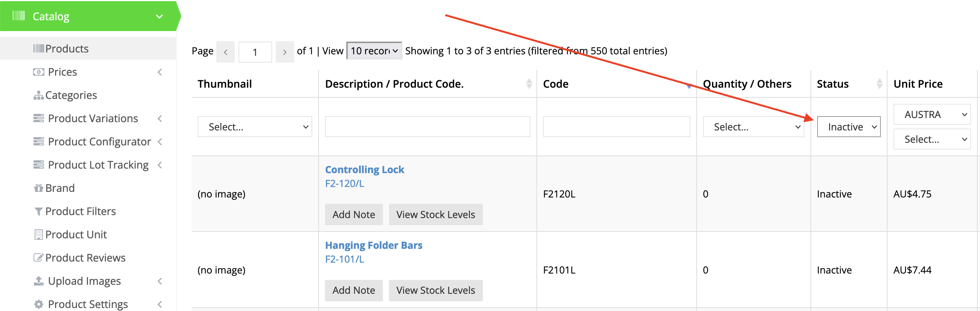Image resolution: width=980 pixels, height=311 pixels.
Task: Open the Products menu item
Action: 67,49
